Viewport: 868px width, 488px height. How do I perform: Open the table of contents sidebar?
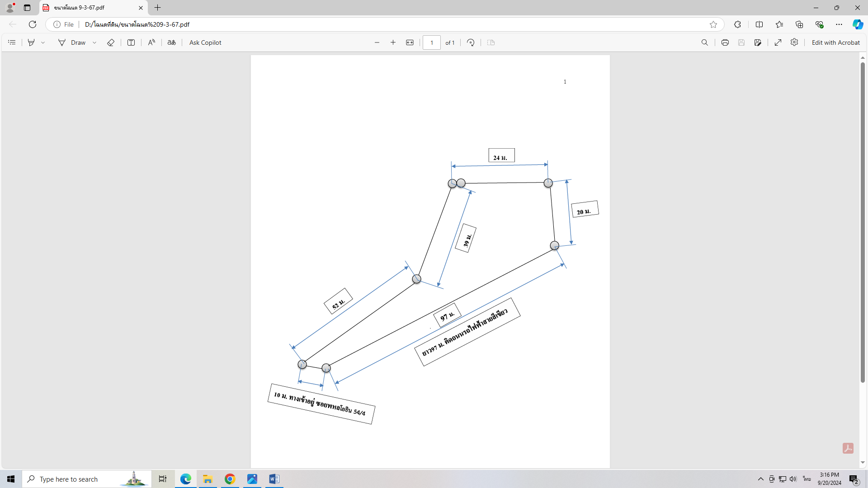(x=12, y=42)
